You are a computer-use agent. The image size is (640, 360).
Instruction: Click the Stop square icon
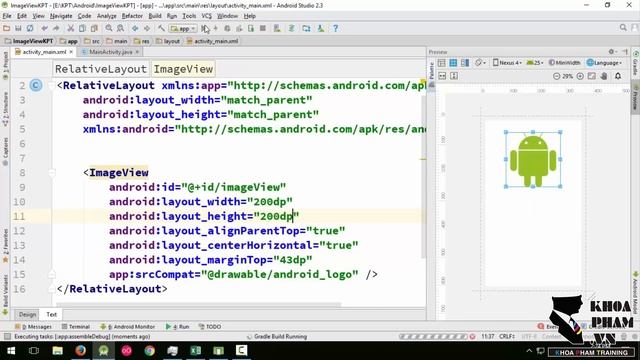coord(263,28)
